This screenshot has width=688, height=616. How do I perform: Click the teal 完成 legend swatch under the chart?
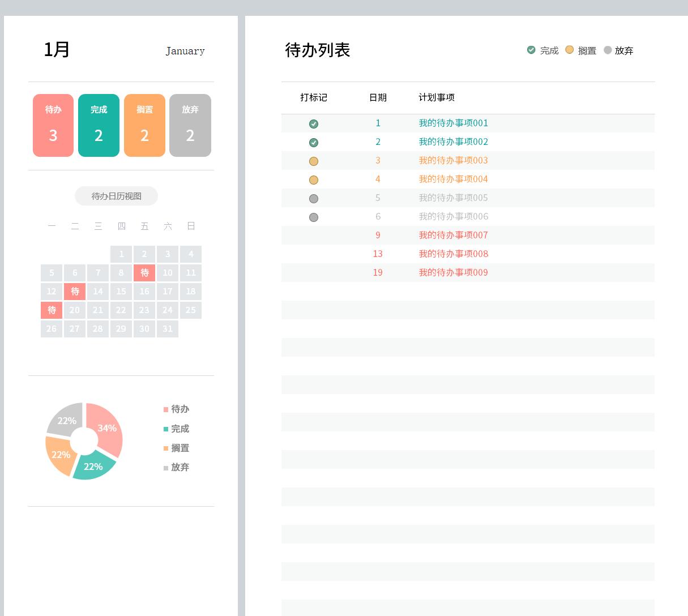pos(166,429)
